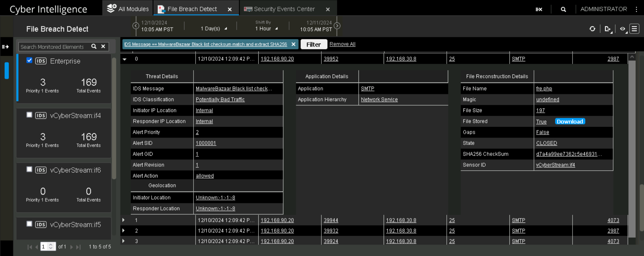
Task: Click the export icon in the toolbar
Action: click(x=607, y=29)
